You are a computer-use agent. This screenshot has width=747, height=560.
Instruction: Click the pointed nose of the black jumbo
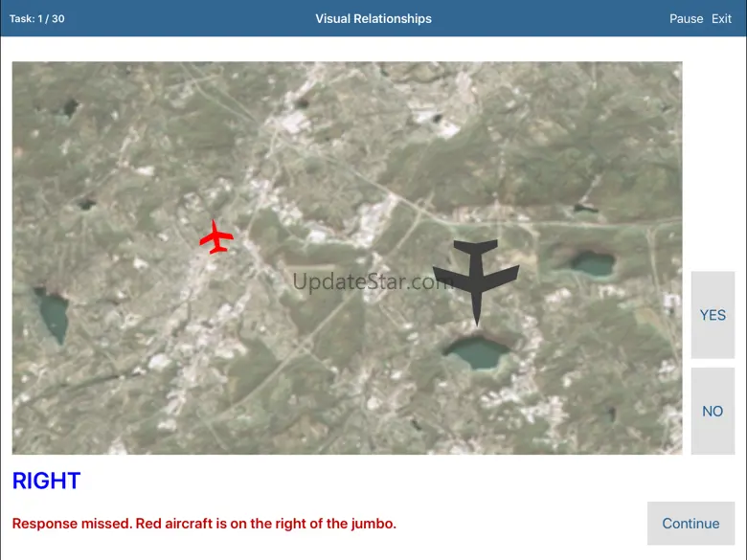click(x=477, y=317)
